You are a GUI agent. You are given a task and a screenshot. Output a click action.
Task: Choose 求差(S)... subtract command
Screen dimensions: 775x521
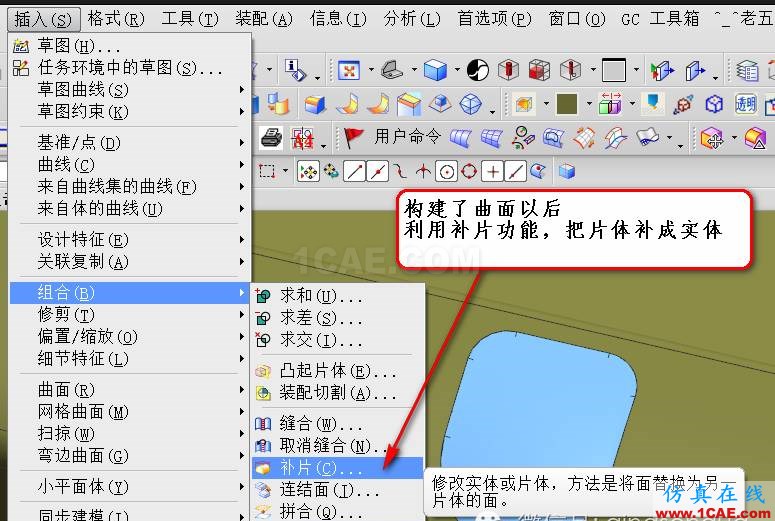coord(338,317)
